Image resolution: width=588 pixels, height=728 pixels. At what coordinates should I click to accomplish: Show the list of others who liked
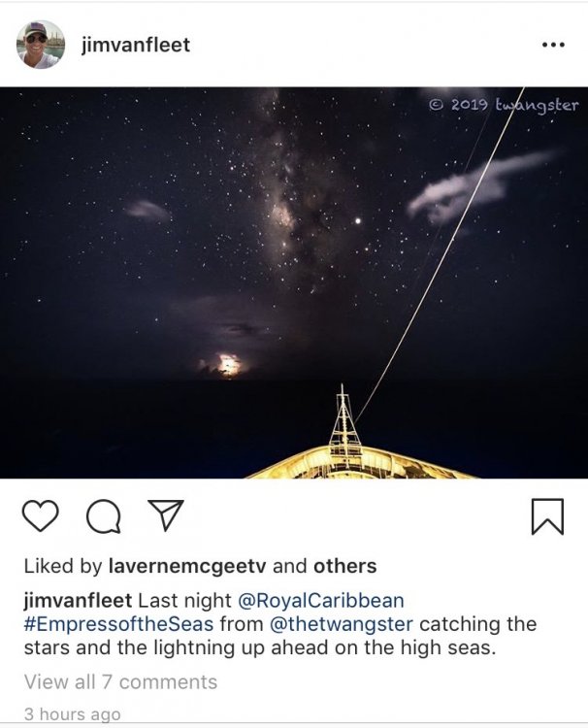[344, 566]
